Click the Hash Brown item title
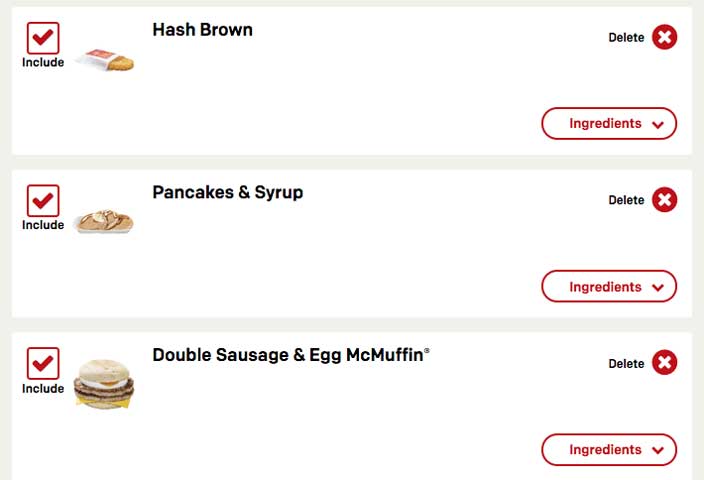This screenshot has width=704, height=480. 202,30
